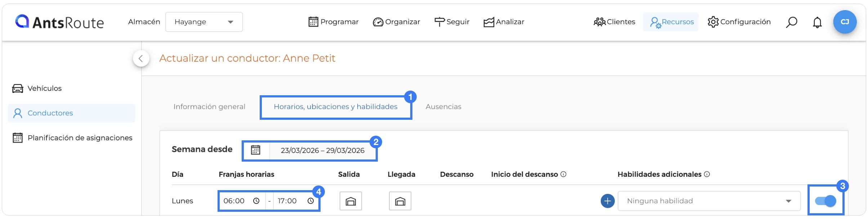Click the info icon beside Inicio del descanso
The image size is (868, 219).
pos(563,174)
